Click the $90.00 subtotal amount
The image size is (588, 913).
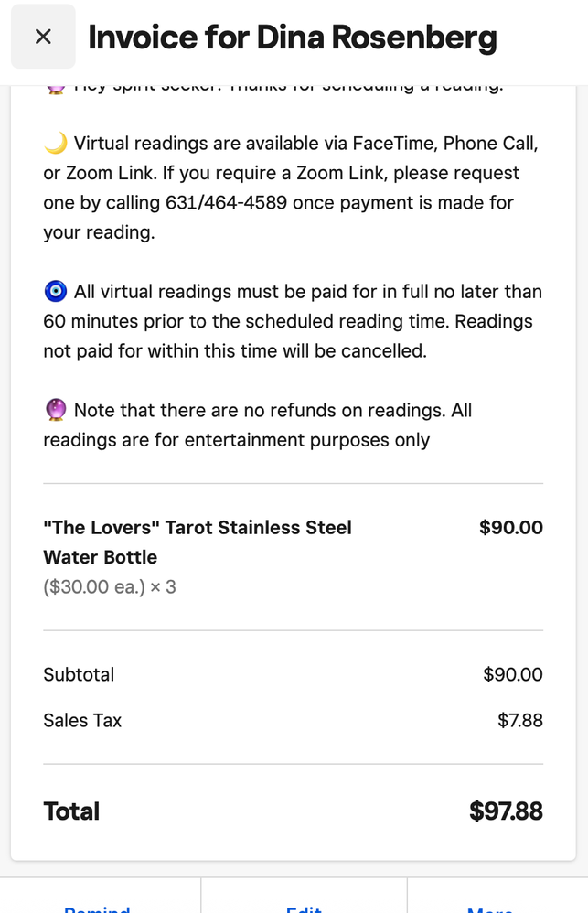coord(512,675)
